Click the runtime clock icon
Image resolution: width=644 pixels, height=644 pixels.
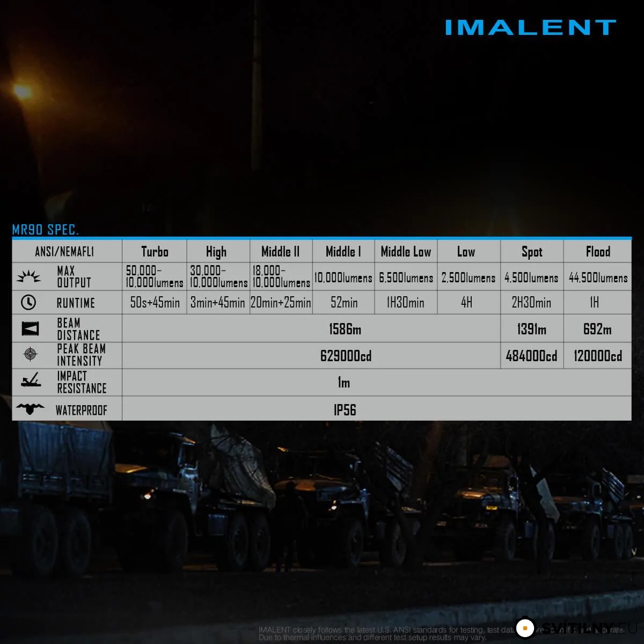click(x=28, y=303)
